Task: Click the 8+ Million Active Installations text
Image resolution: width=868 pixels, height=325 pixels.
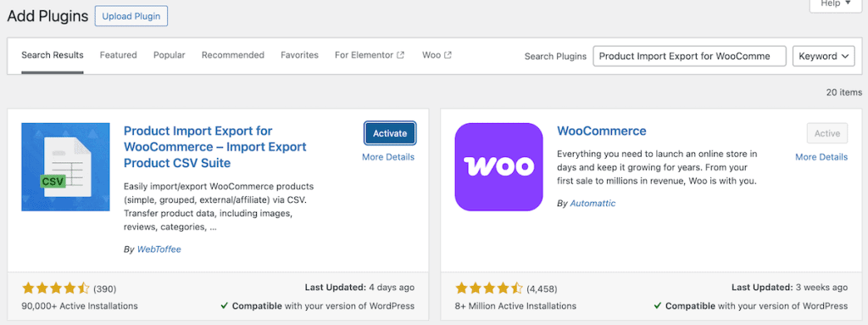Action: click(515, 305)
